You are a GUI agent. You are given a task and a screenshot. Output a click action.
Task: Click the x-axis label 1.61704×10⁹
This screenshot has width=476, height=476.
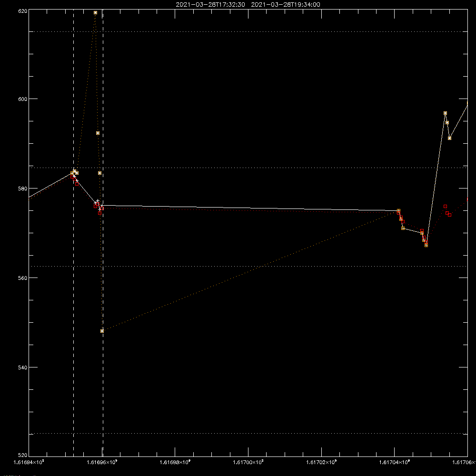(x=395, y=462)
